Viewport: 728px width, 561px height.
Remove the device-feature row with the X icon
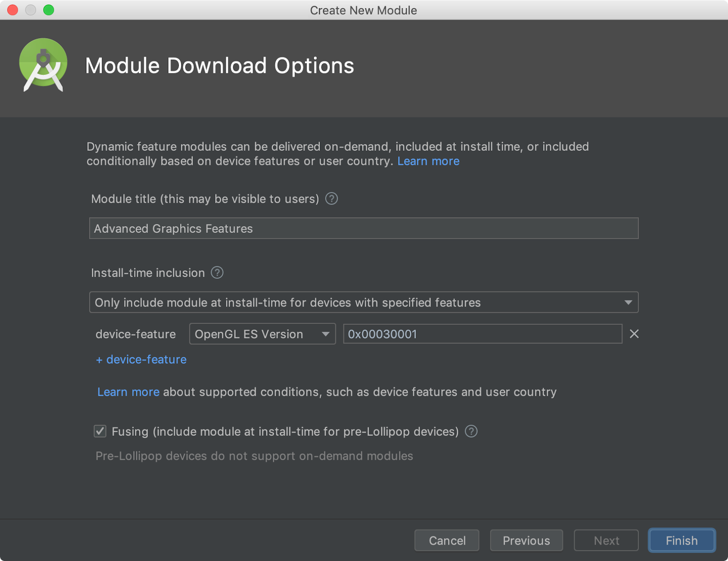pos(634,334)
